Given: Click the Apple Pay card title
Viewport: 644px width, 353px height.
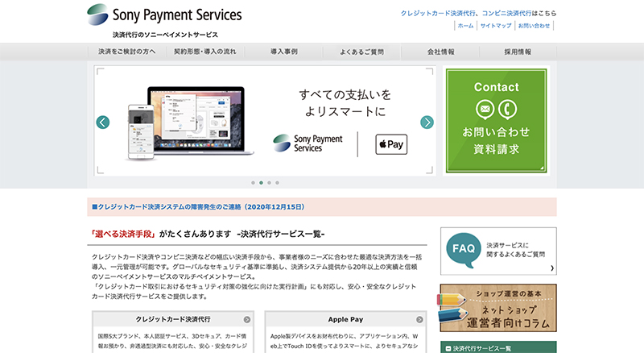Looking at the screenshot, I should (x=345, y=320).
